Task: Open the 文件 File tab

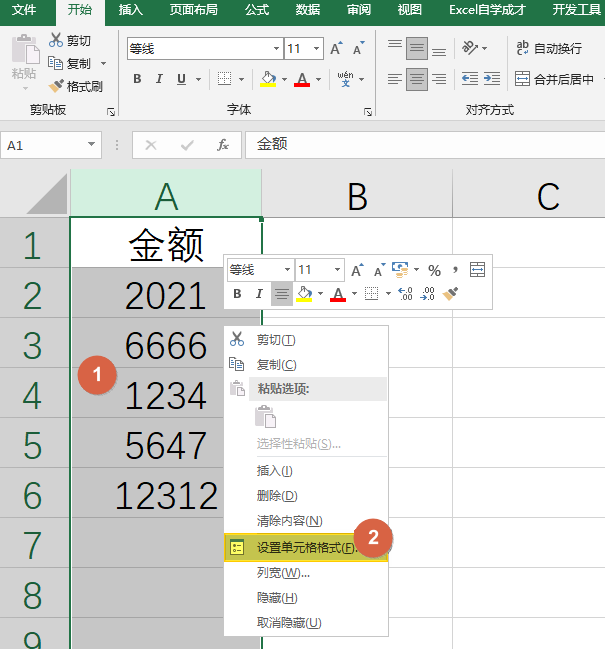Action: pyautogui.click(x=24, y=10)
